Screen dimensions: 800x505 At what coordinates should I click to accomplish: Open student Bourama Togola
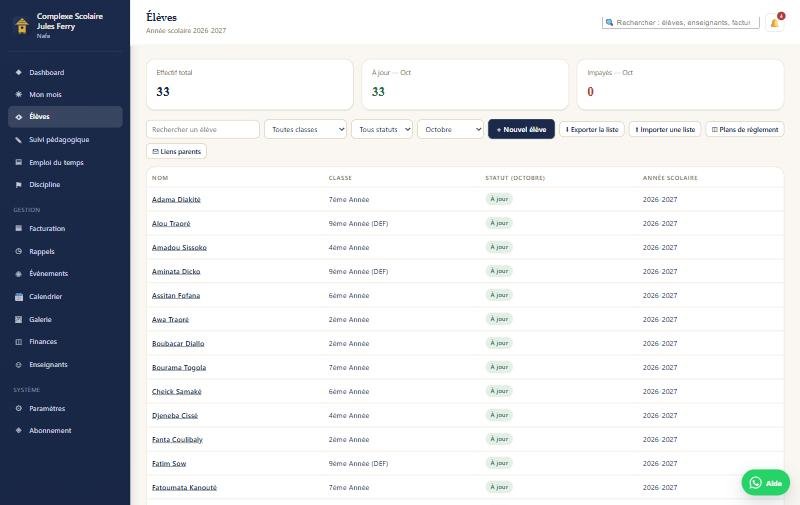pos(179,367)
